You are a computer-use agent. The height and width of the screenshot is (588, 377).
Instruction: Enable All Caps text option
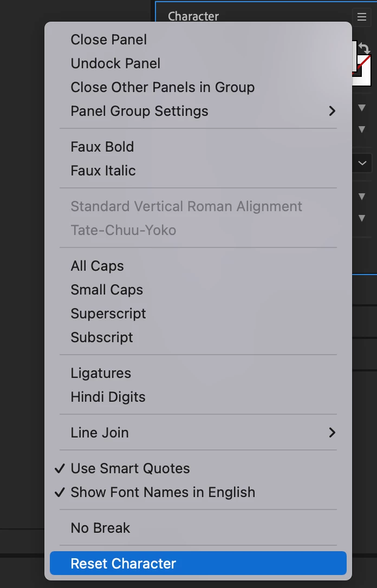[97, 266]
